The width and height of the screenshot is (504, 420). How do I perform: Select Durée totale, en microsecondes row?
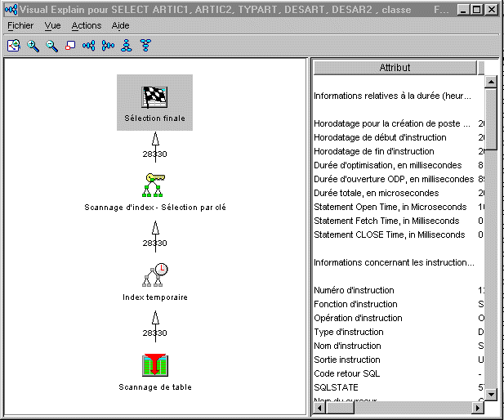coord(399,193)
